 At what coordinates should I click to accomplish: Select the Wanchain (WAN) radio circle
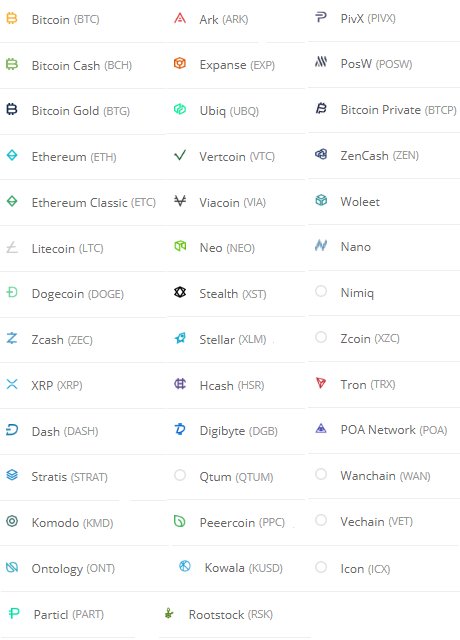click(x=321, y=474)
